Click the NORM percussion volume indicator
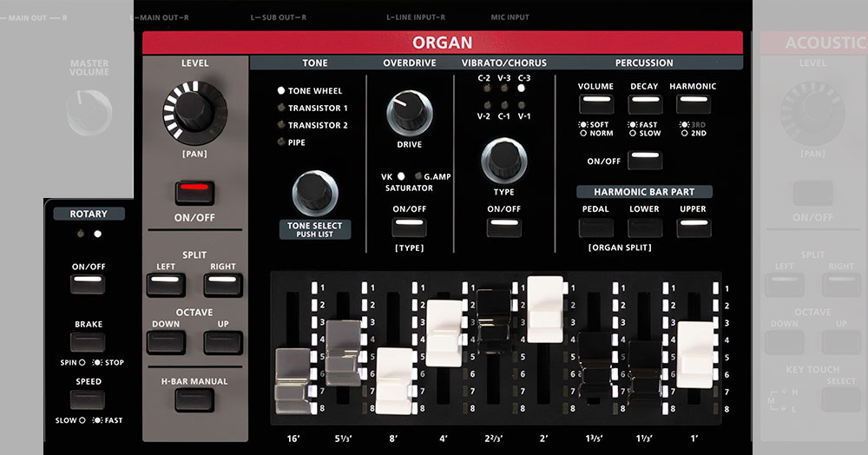Screen dimensions: 868x455 (x=583, y=133)
